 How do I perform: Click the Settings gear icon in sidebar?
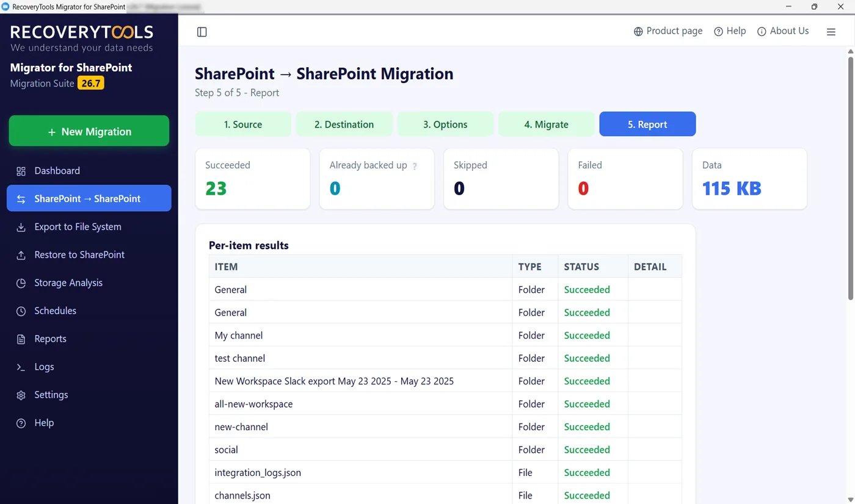tap(21, 395)
